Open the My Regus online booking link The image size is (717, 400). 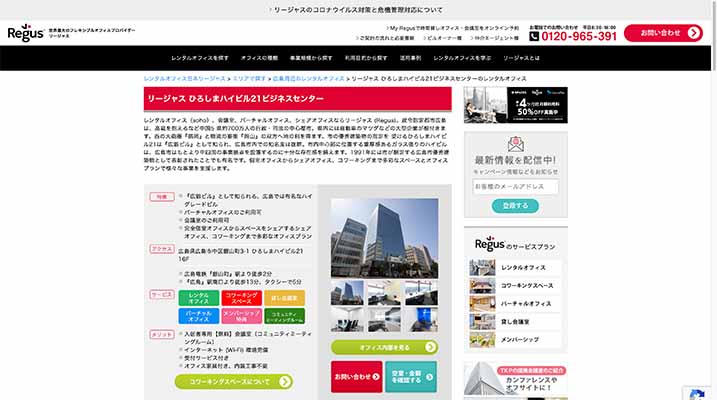pos(453,28)
